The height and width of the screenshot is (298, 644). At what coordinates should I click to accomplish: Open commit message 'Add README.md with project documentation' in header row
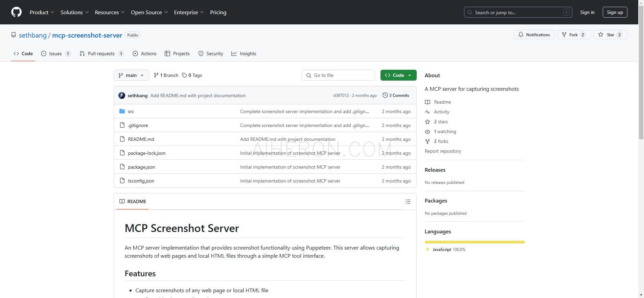point(198,95)
